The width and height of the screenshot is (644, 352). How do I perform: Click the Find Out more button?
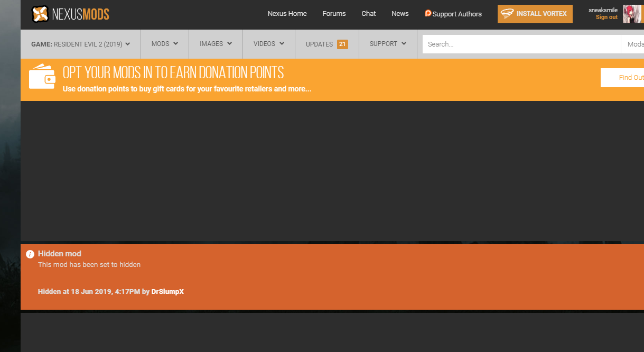622,78
